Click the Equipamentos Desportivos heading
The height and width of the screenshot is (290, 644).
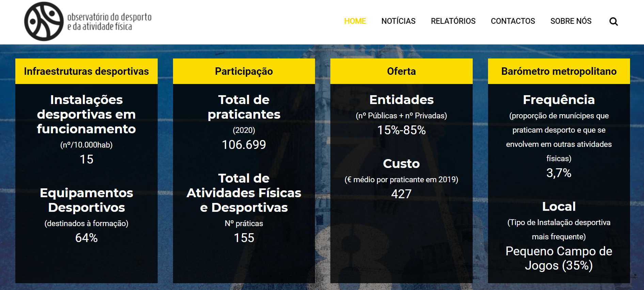(x=87, y=200)
